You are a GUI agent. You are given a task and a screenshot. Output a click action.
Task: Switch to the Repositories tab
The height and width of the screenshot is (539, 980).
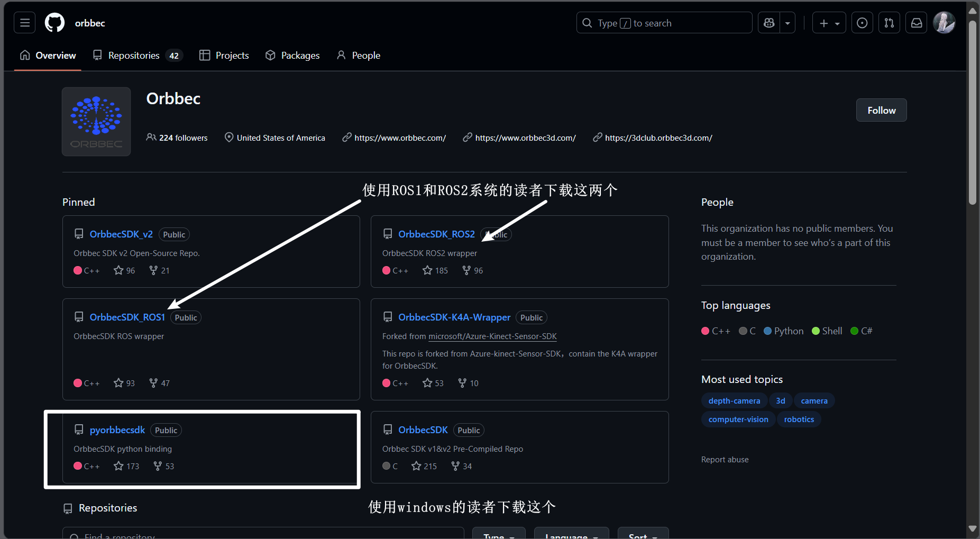pos(134,55)
